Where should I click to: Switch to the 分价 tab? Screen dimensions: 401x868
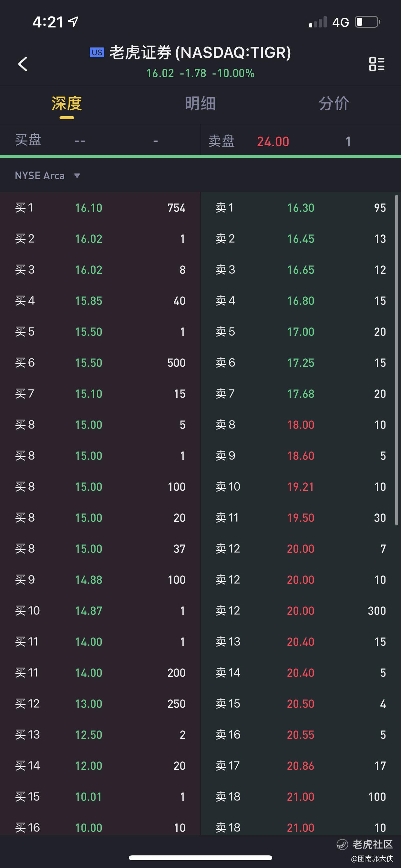(334, 103)
